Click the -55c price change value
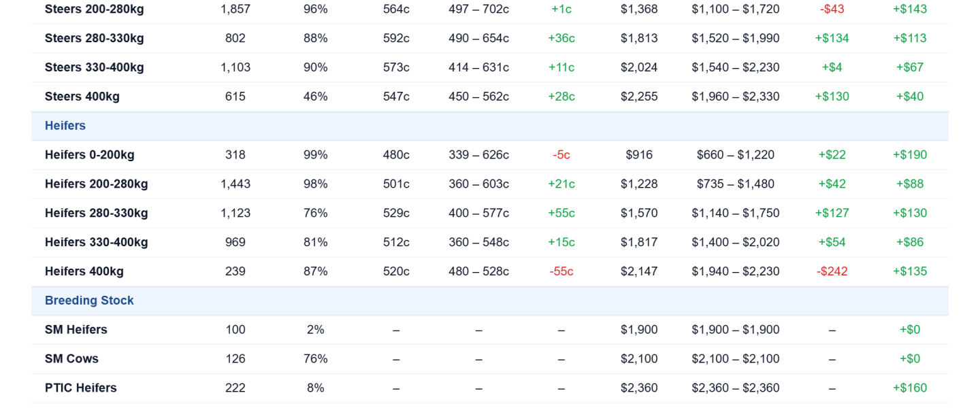This screenshot has height=408, width=980. point(561,272)
